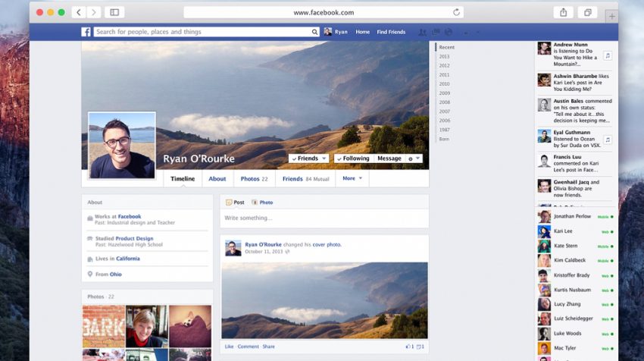Toggle Safari's sidebar icon
Image resolution: width=644 pixels, height=361 pixels.
(x=114, y=12)
